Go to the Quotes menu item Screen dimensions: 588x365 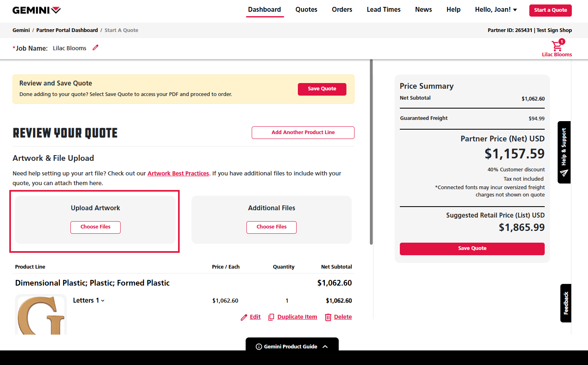tap(306, 10)
